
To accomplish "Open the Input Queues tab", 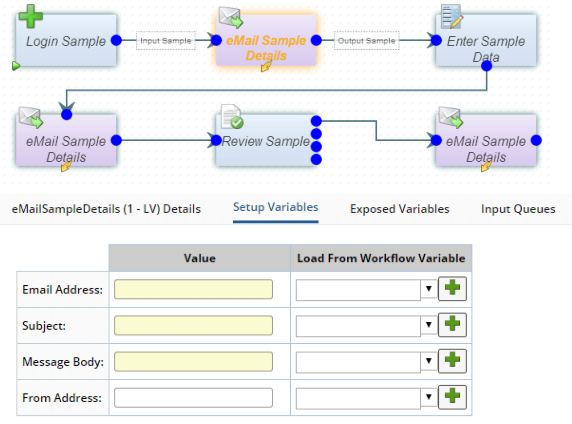I will point(518,209).
